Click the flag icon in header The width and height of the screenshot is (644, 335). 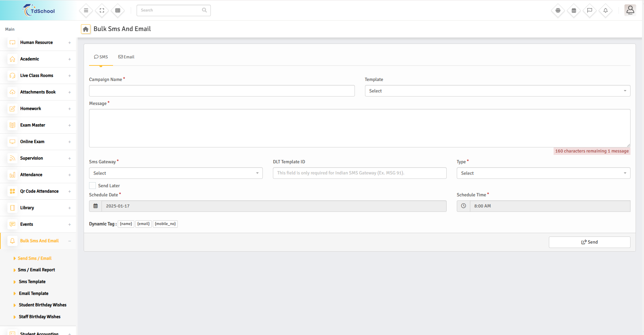coord(589,10)
